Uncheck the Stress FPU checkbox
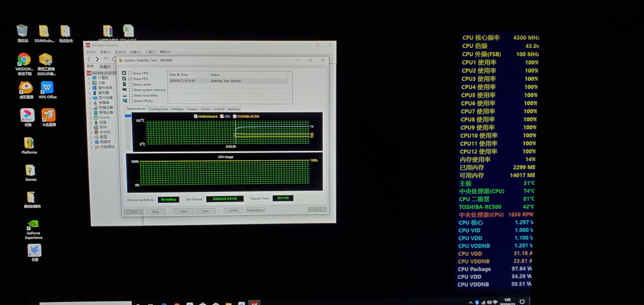Viewport: 644px width, 305px height. point(130,79)
